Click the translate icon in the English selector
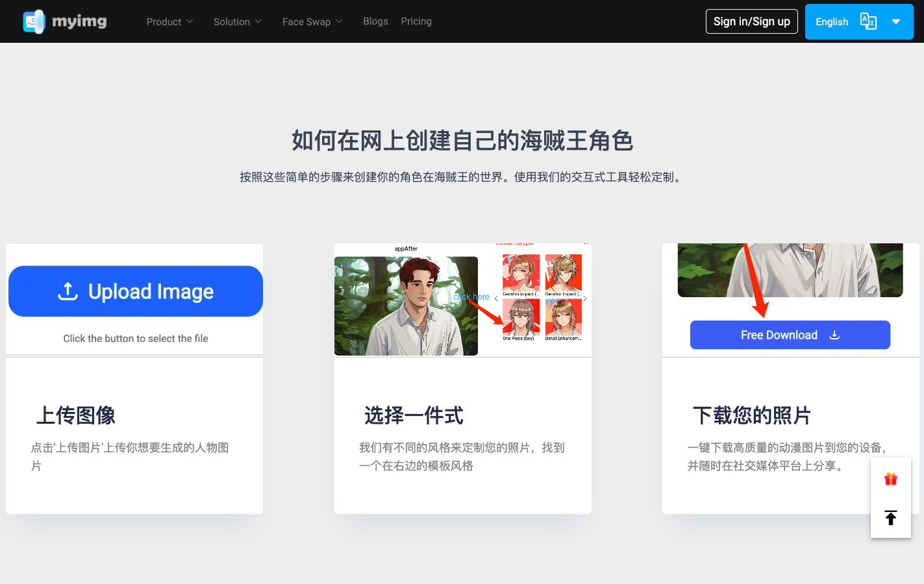This screenshot has width=924, height=584. click(x=868, y=21)
